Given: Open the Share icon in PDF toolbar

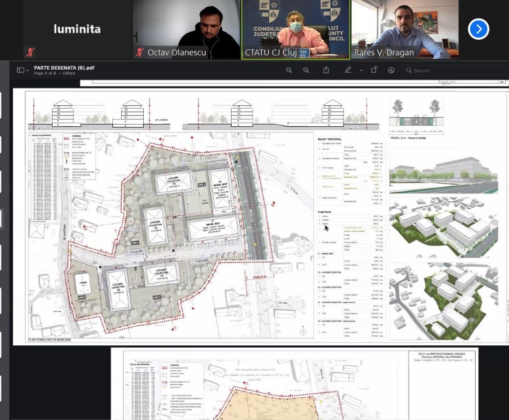Looking at the screenshot, I should 326,70.
